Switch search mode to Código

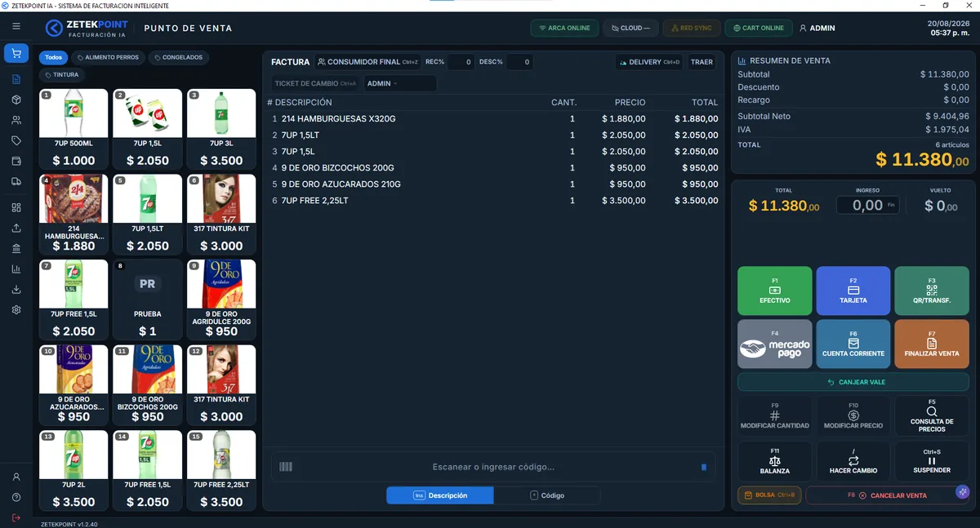click(547, 495)
